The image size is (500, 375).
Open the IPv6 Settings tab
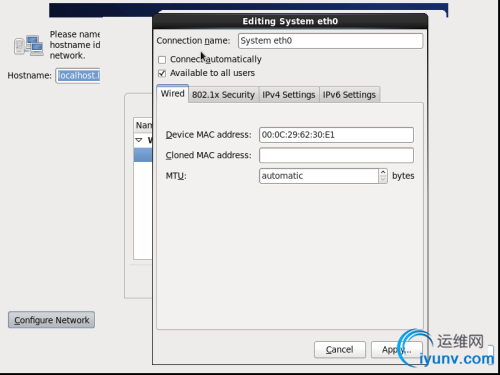349,95
